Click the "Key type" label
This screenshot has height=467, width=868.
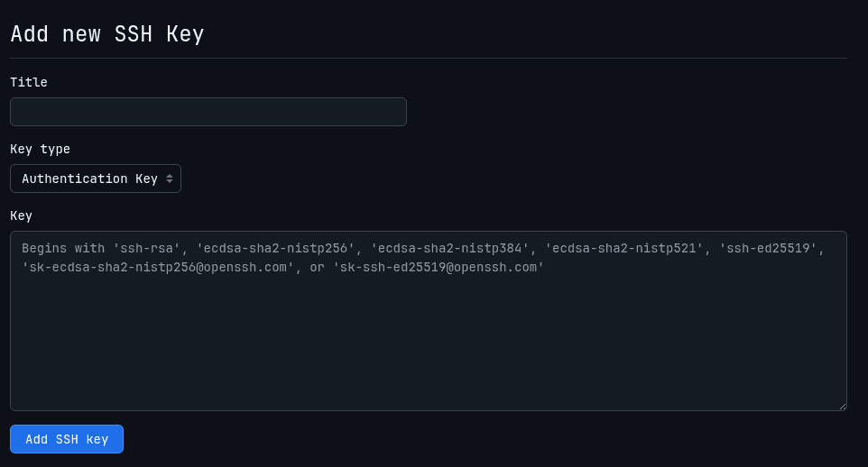[x=40, y=149]
